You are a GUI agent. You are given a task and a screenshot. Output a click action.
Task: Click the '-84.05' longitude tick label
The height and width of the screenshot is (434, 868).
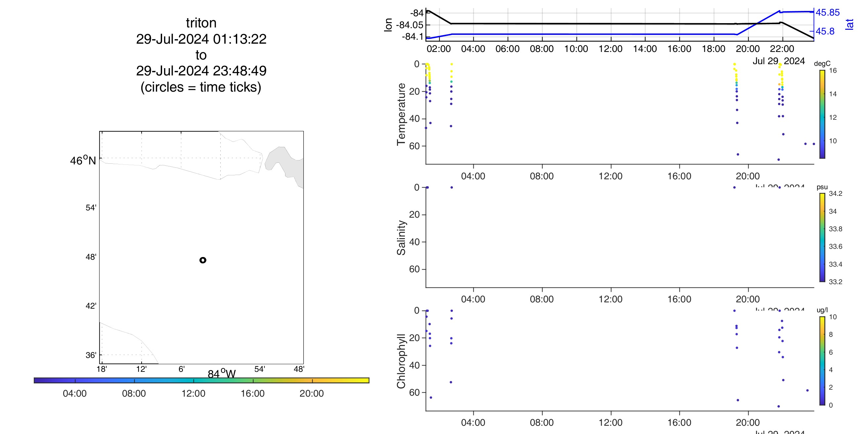410,25
